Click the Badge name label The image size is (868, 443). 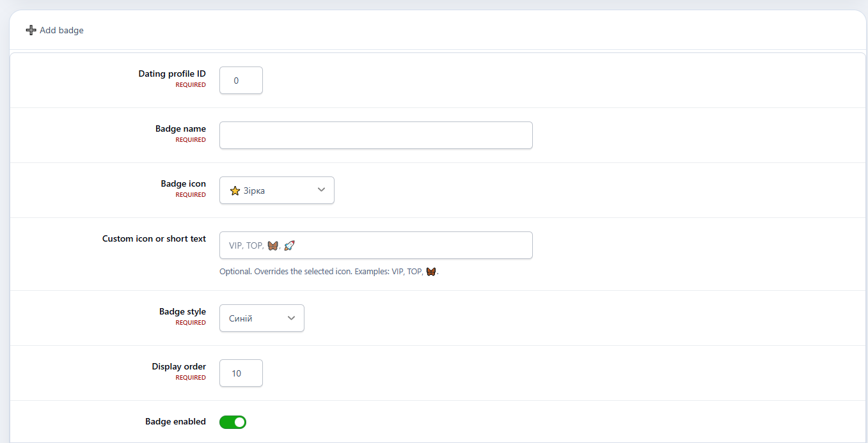tap(180, 128)
